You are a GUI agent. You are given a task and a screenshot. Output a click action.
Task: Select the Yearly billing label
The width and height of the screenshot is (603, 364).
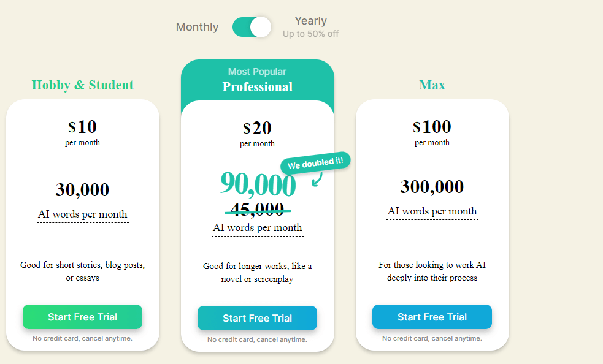tap(310, 21)
